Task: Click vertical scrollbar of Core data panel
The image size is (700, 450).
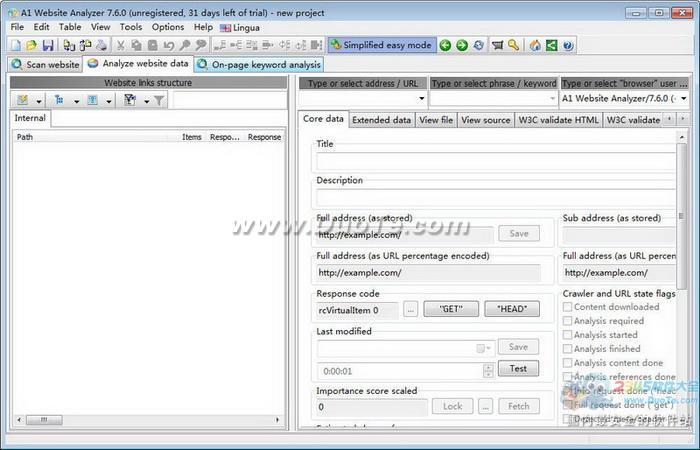Action: tap(681, 217)
